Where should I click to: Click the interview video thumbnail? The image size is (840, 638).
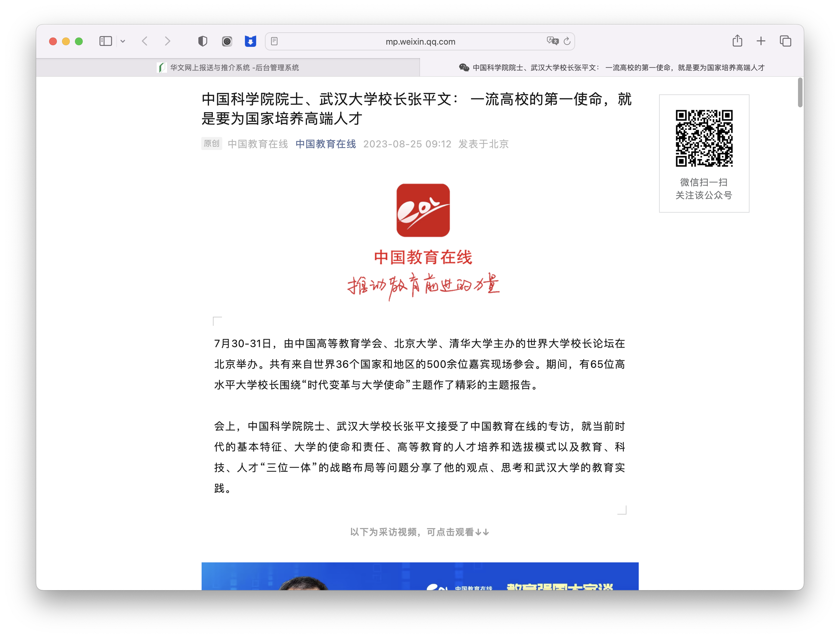pyautogui.click(x=420, y=576)
